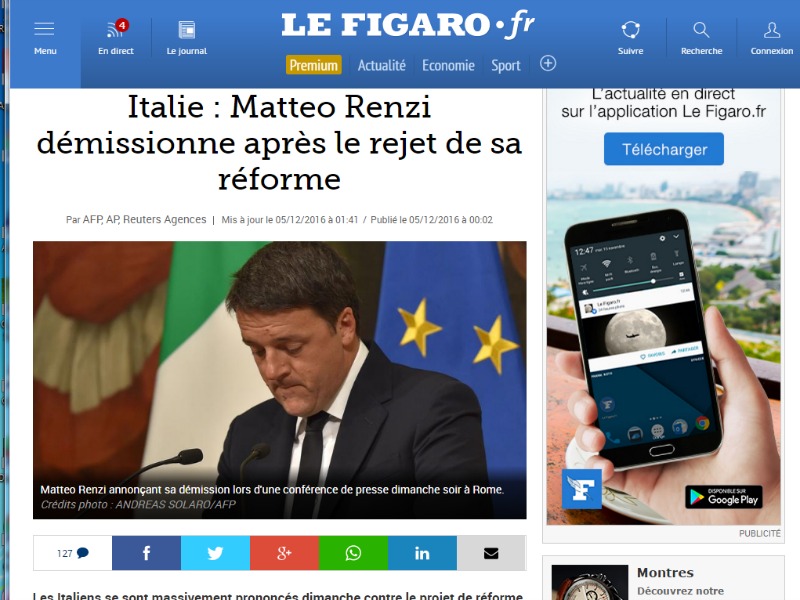This screenshot has height=600, width=800.
Task: Send article by email envelope icon
Action: click(x=491, y=553)
